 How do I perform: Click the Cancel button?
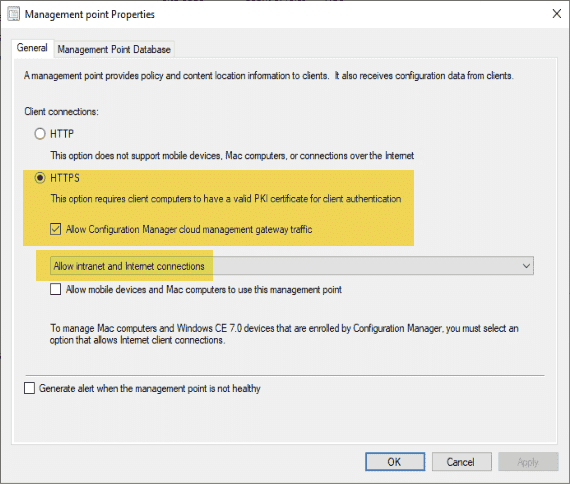coord(462,462)
